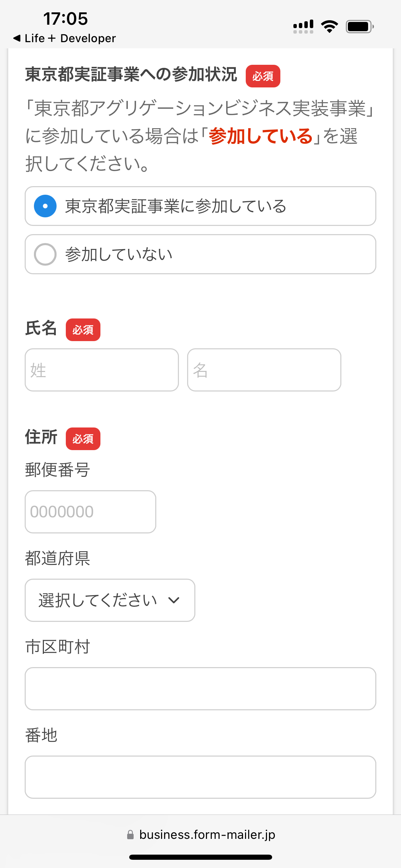Viewport: 401px width, 868px height.
Task: Tap the 必須 badge beside 参加状況 heading
Action: point(263,76)
